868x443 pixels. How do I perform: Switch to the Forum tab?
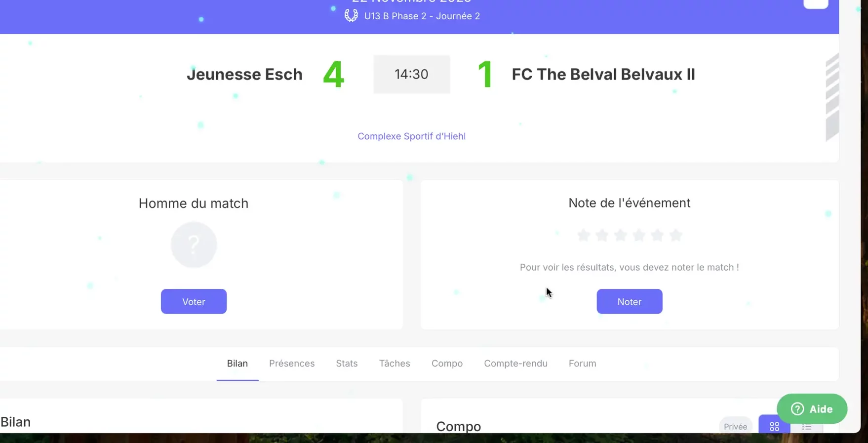click(582, 363)
